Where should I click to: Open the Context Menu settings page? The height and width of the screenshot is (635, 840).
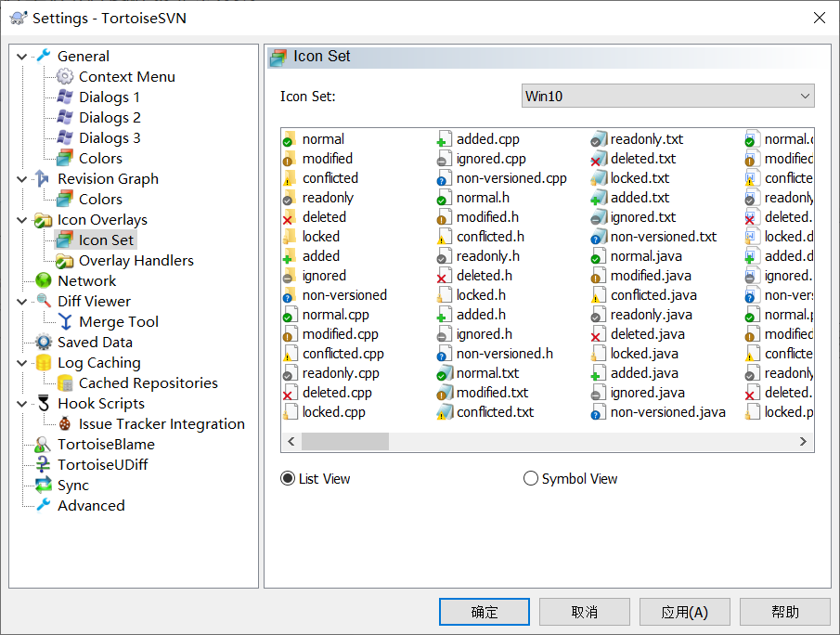coord(127,77)
